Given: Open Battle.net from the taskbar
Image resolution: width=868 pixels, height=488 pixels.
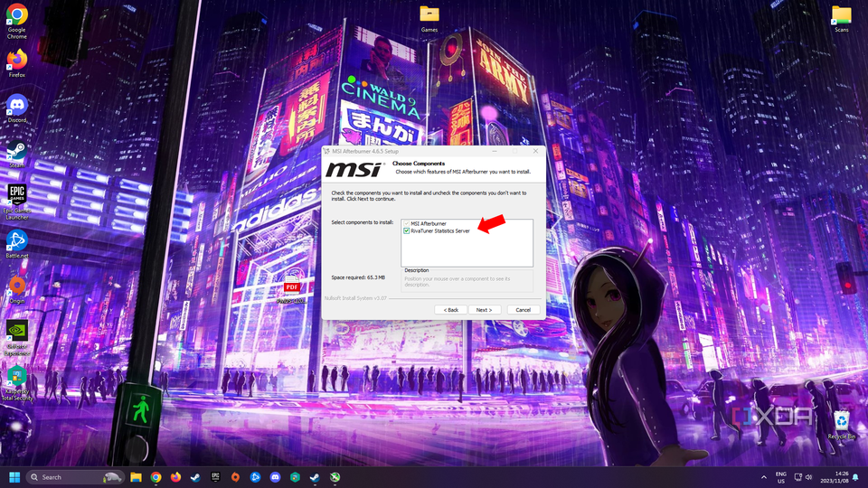Looking at the screenshot, I should [x=255, y=477].
